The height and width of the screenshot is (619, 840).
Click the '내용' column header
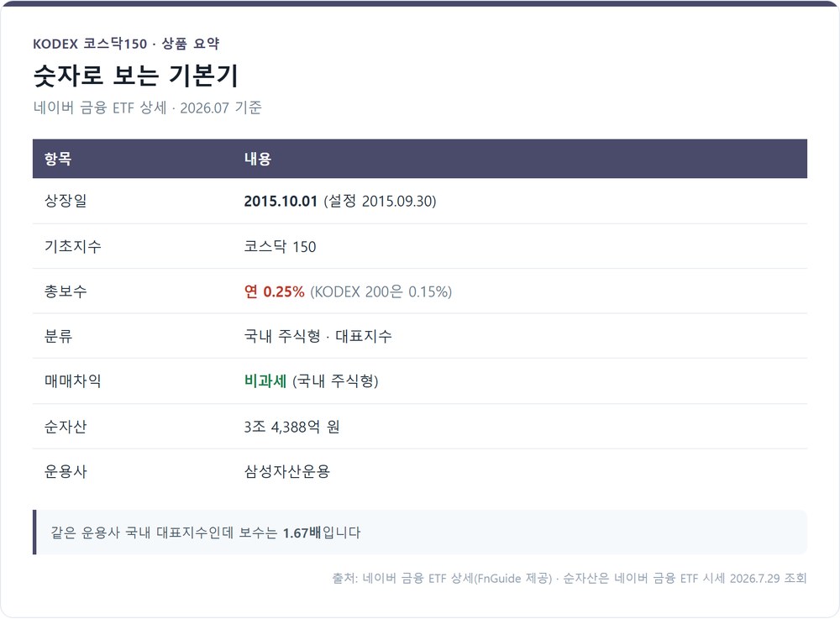[258, 159]
